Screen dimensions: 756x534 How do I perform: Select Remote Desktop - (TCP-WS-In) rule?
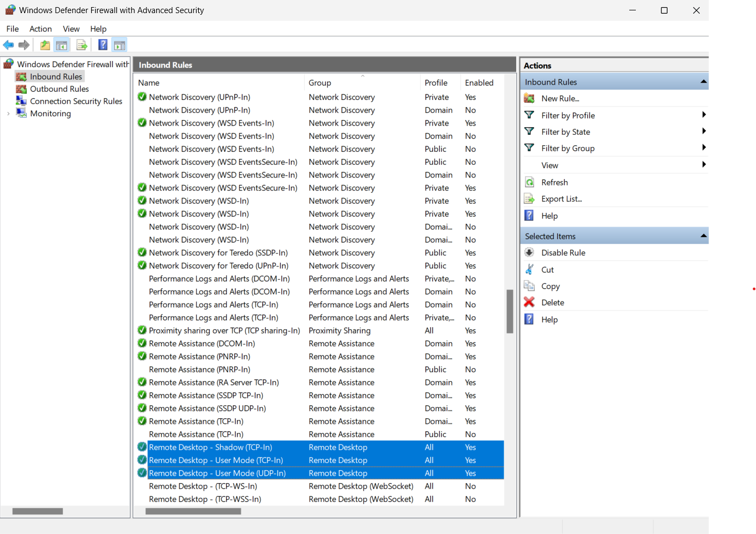click(320, 486)
